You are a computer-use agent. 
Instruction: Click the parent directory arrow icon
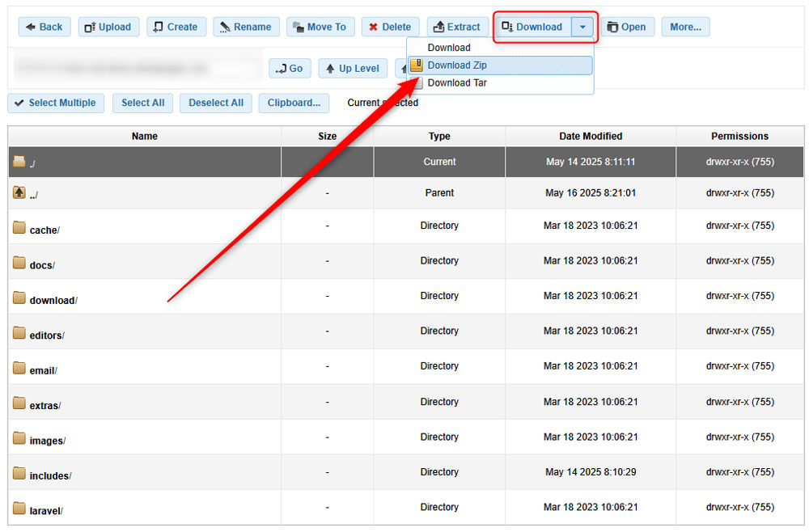pos(19,192)
